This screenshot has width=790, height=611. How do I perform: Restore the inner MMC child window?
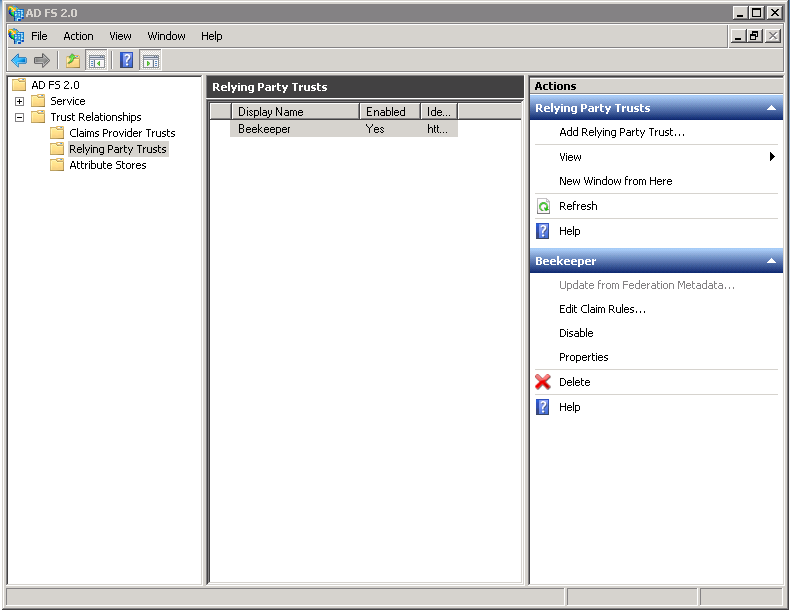click(x=754, y=36)
